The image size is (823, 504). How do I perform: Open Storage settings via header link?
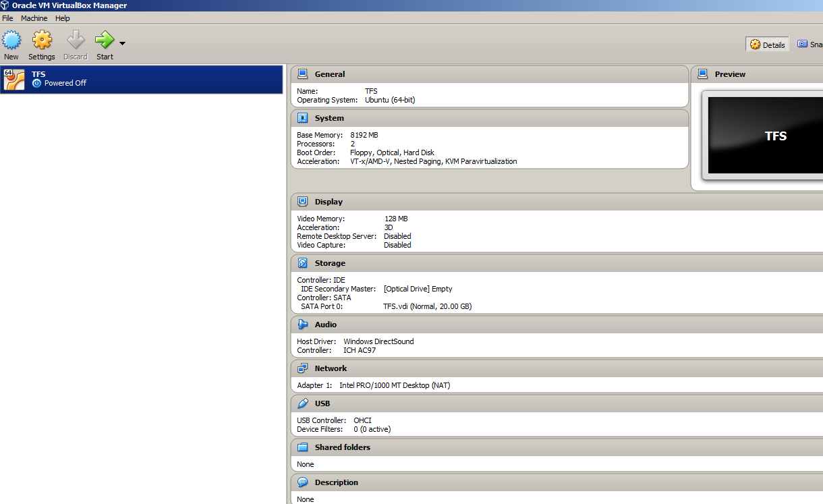click(x=330, y=263)
